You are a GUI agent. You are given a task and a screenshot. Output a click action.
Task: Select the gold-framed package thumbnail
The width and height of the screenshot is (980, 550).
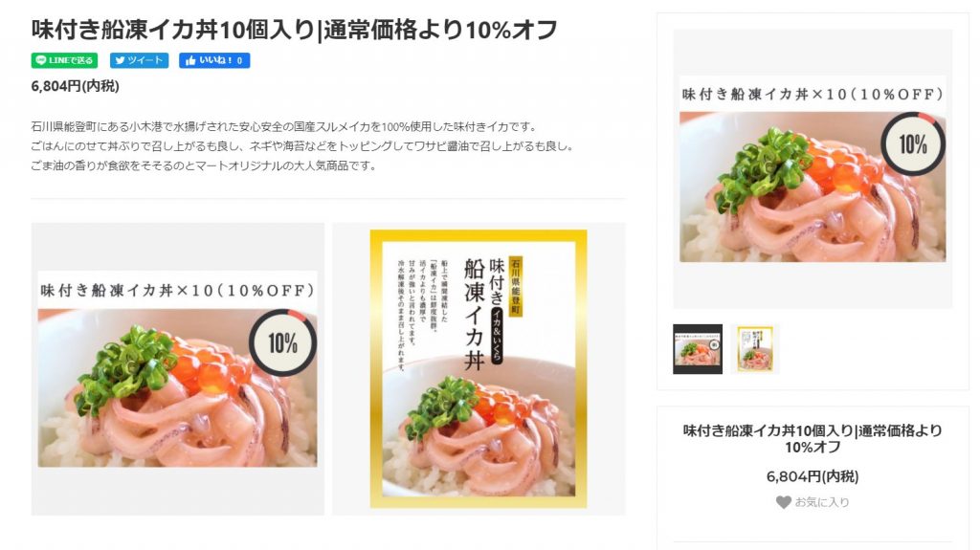(x=755, y=349)
